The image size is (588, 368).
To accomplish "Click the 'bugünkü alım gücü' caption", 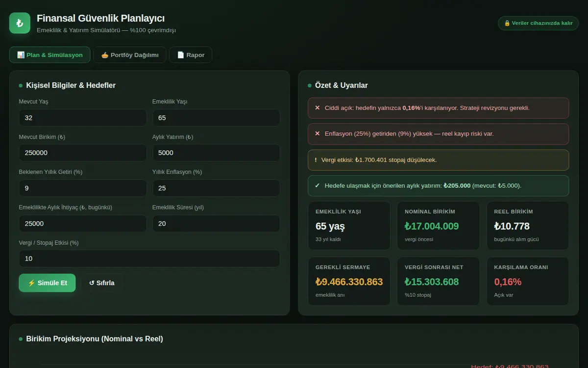I will (x=515, y=239).
